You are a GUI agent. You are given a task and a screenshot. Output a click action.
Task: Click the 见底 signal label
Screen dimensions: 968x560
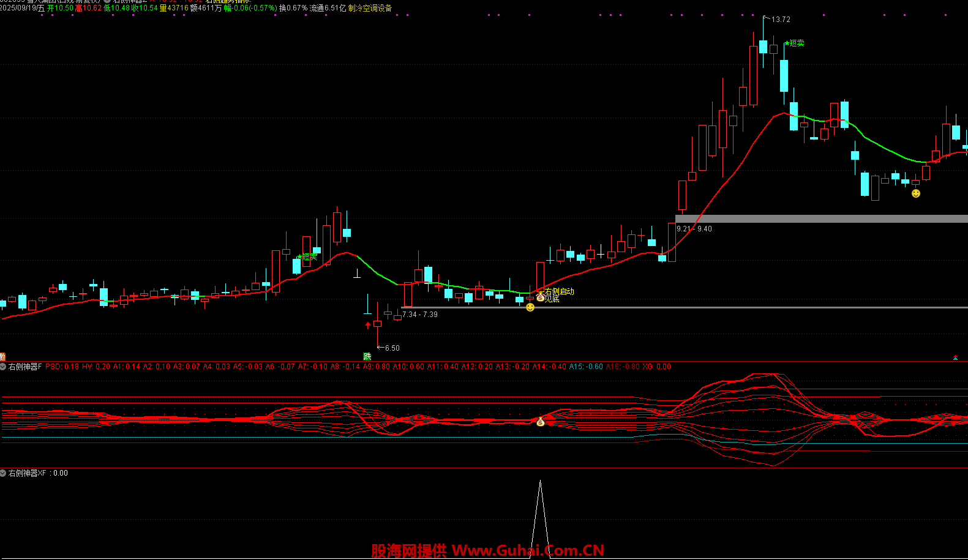[552, 299]
